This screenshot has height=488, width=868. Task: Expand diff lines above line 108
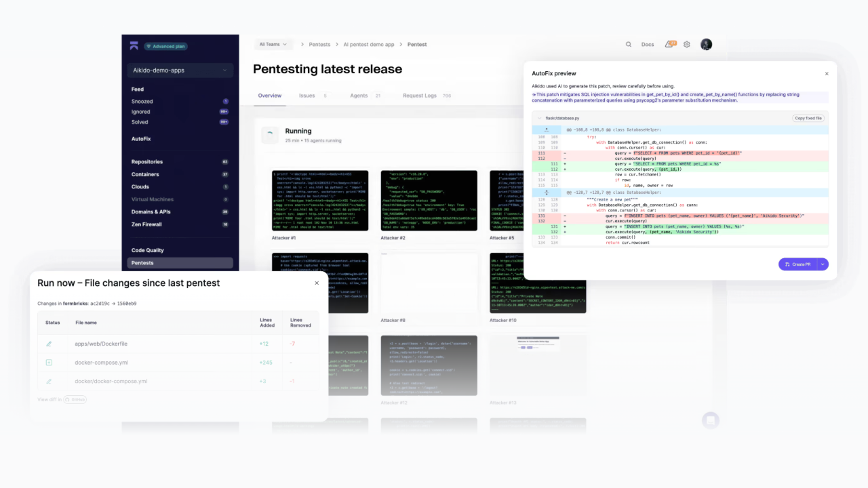pos(547,129)
